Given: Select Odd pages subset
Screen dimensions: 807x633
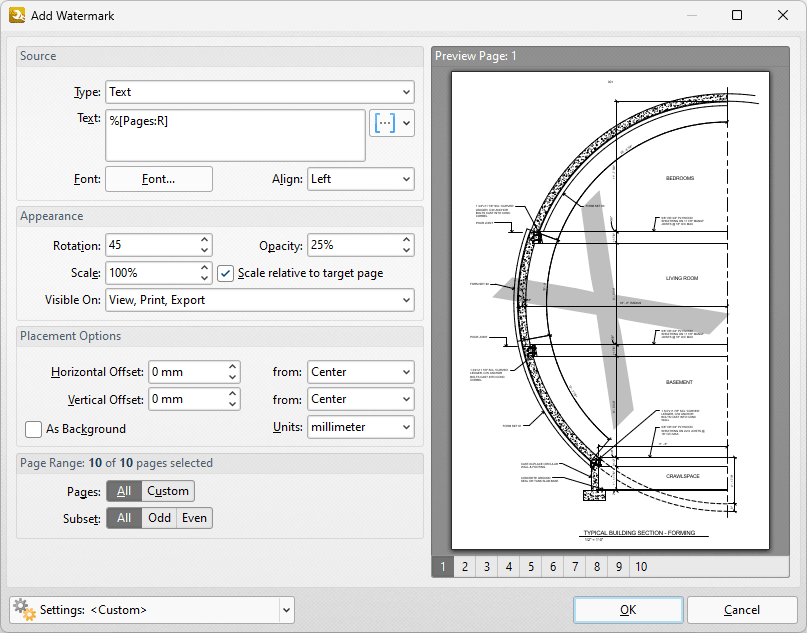Looking at the screenshot, I should [158, 518].
